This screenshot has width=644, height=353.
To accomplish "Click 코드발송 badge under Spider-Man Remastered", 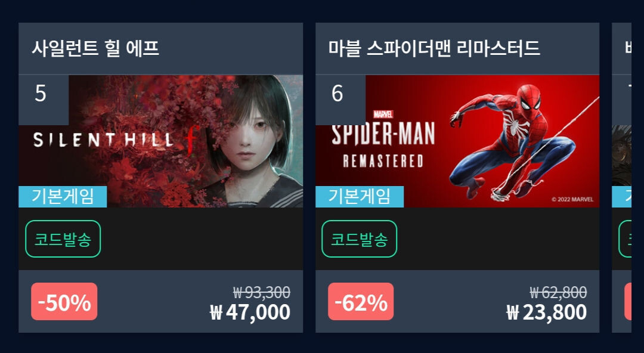I will coord(360,239).
